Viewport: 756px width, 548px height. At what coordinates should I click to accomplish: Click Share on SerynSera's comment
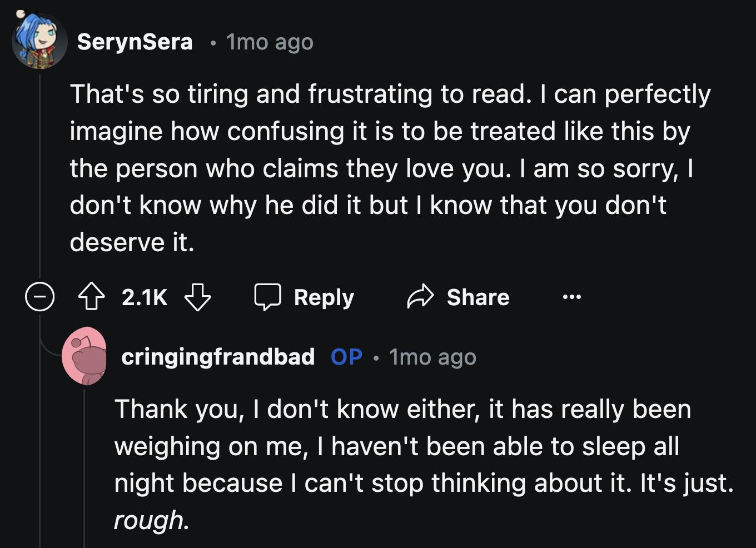tap(477, 297)
